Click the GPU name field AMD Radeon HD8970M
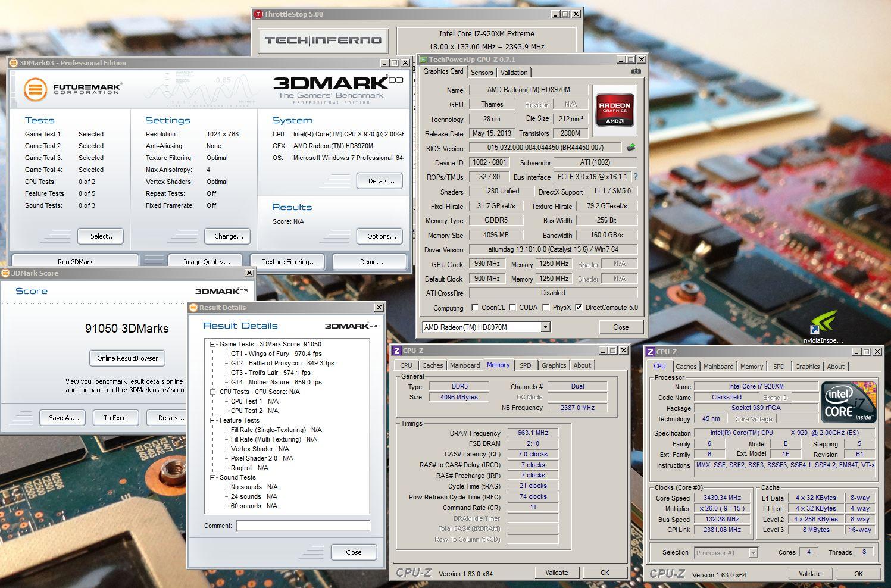The width and height of the screenshot is (891, 588). [529, 90]
